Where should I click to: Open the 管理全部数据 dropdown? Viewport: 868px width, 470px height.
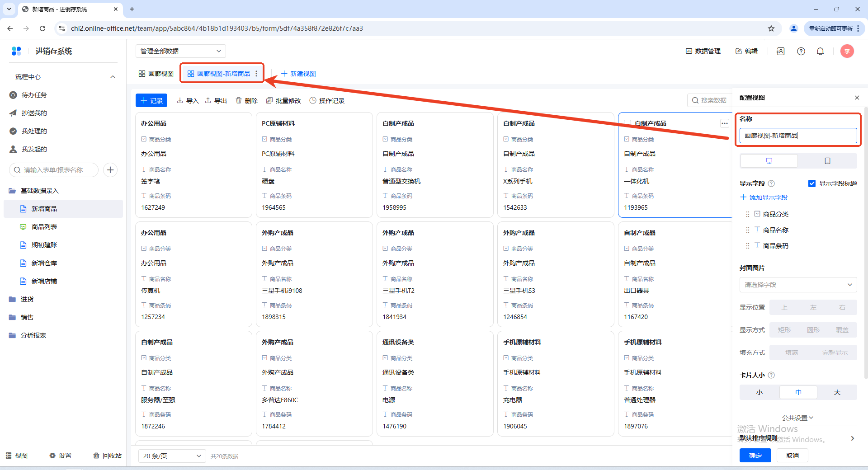click(180, 51)
